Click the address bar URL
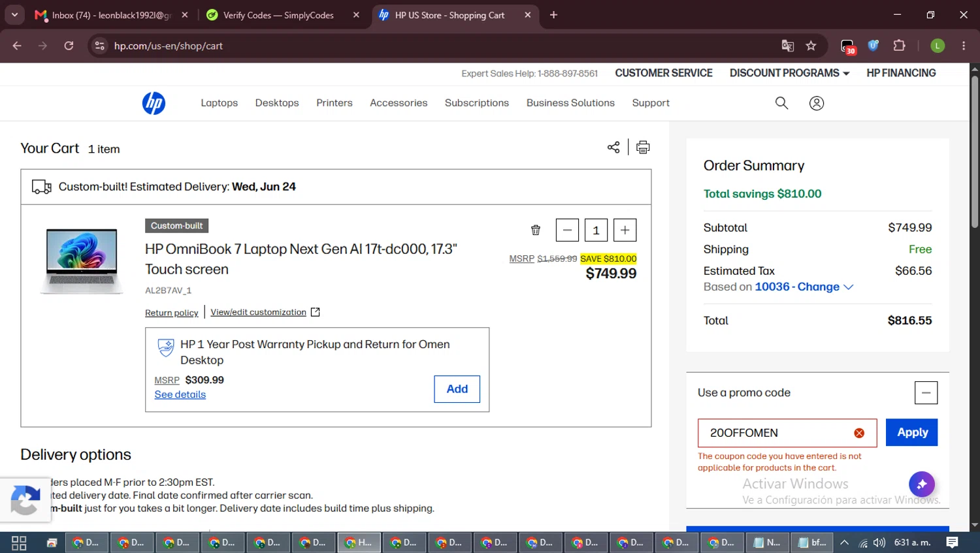 pos(169,46)
